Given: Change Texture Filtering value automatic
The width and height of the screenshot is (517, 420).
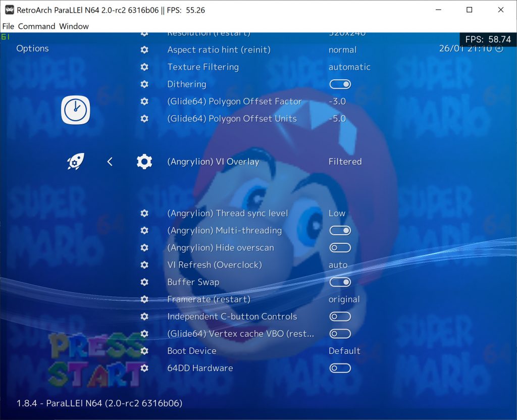Looking at the screenshot, I should [349, 67].
